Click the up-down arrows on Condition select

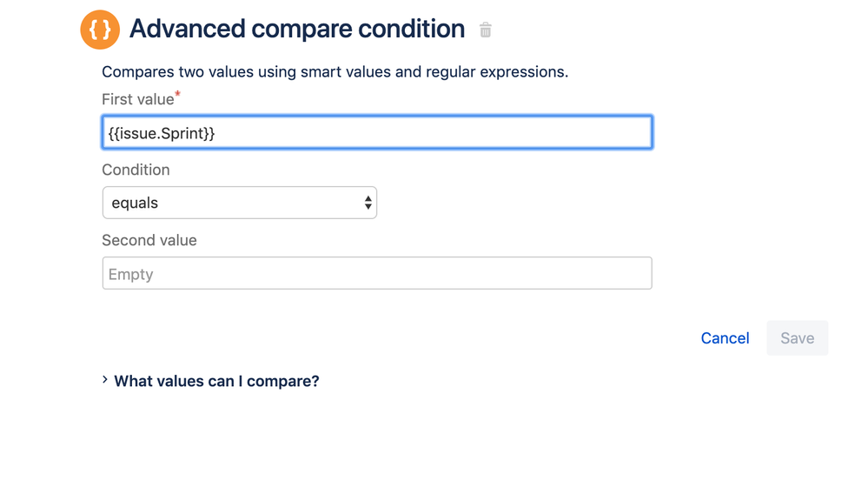(x=368, y=203)
